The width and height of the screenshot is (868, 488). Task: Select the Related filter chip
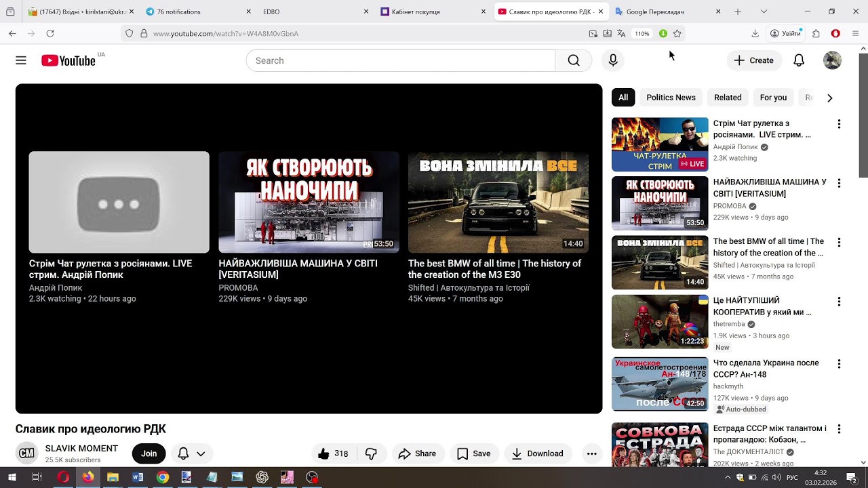728,98
